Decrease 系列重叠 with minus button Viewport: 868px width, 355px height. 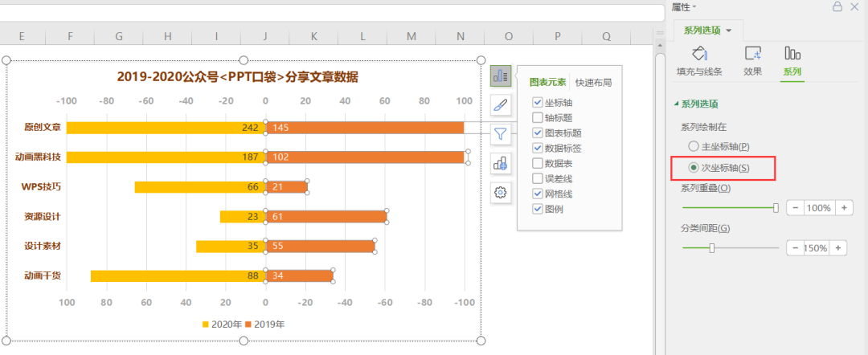pyautogui.click(x=796, y=208)
